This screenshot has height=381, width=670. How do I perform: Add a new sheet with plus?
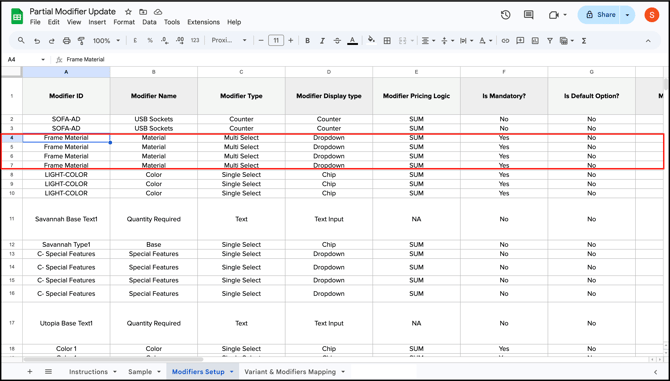pyautogui.click(x=29, y=372)
